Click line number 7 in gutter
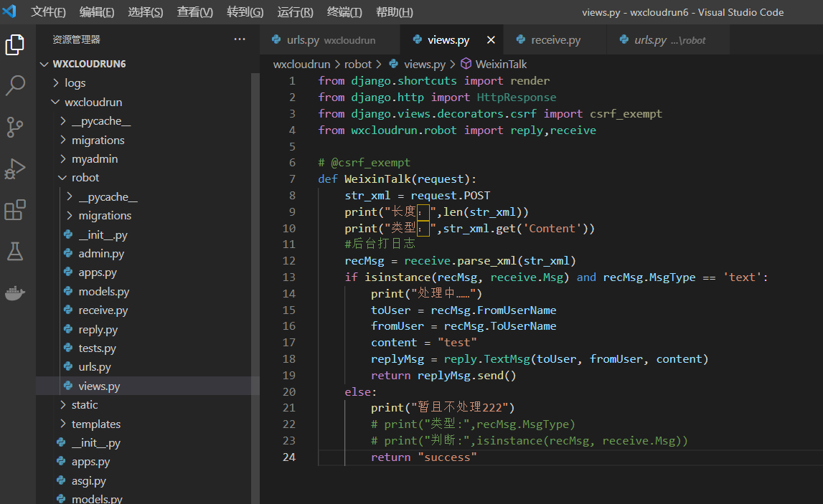This screenshot has width=823, height=504. 292,179
